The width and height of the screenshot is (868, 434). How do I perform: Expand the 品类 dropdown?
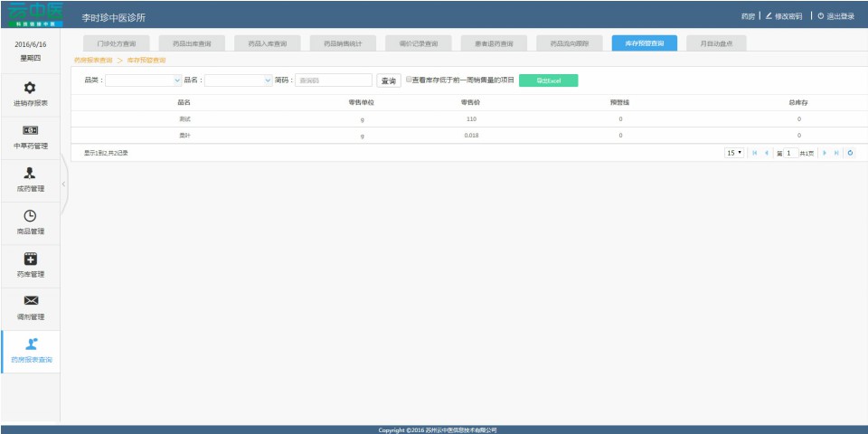[x=177, y=80]
